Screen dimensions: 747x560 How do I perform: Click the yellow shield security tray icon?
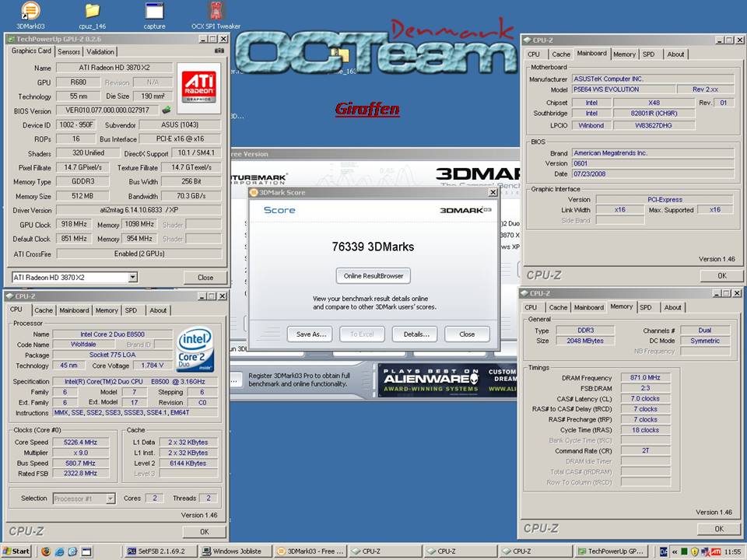(695, 551)
